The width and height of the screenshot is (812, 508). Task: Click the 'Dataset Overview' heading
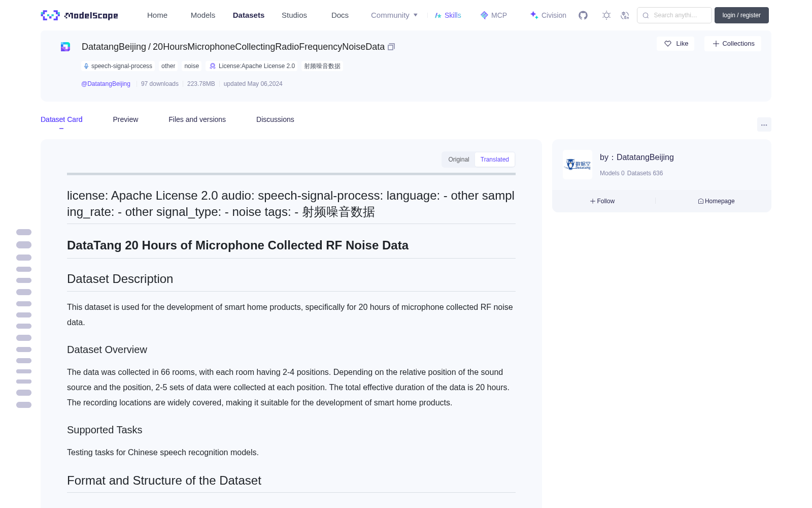107,350
